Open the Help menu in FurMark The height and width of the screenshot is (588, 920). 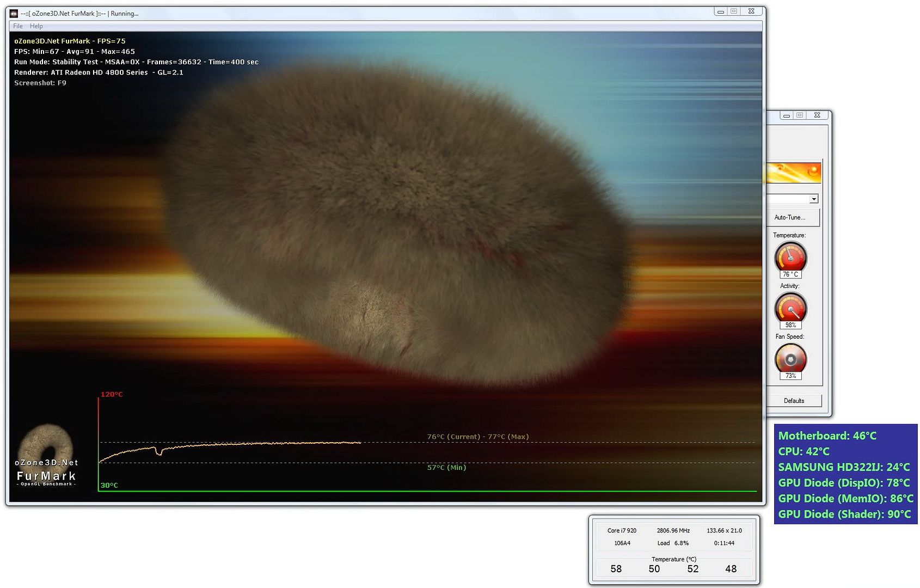pyautogui.click(x=36, y=26)
